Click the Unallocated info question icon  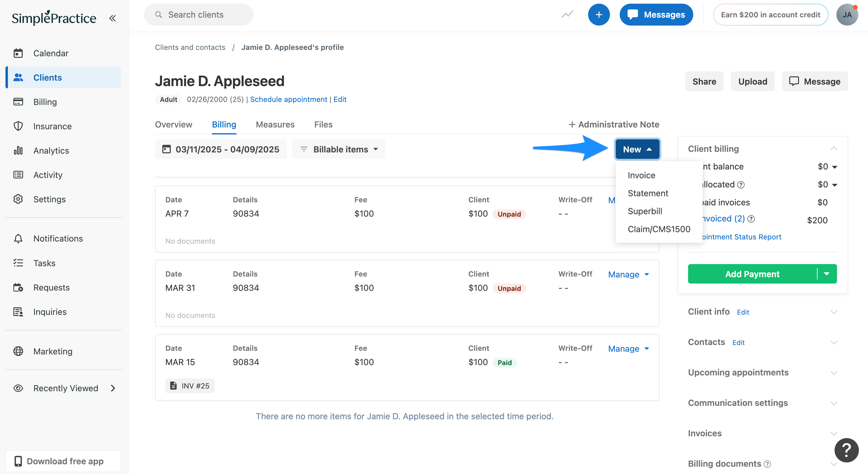(x=741, y=185)
